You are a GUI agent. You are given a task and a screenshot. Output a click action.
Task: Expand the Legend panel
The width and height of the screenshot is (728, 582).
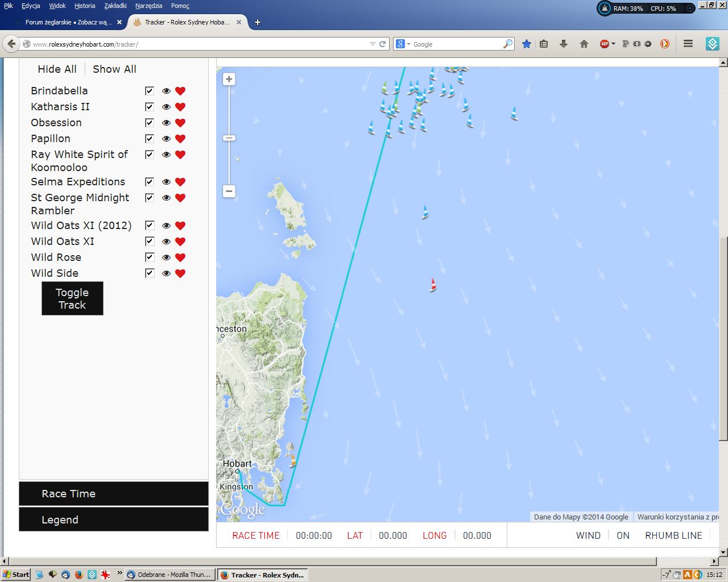(x=114, y=520)
